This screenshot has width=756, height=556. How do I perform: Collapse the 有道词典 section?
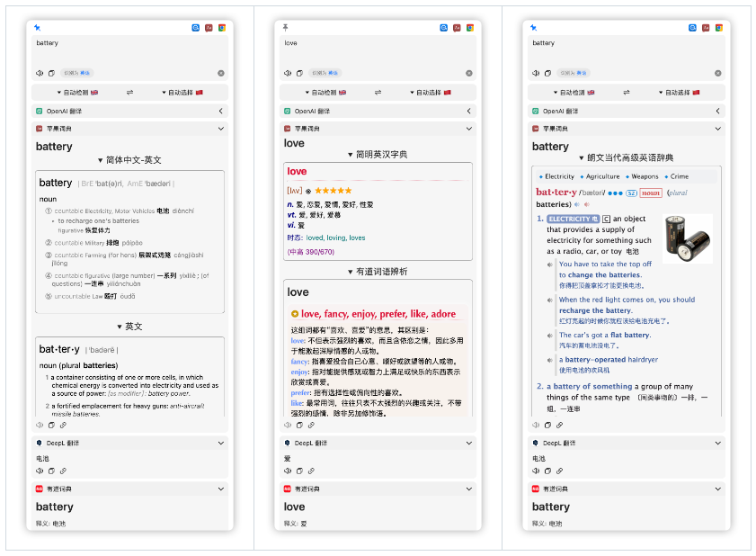221,489
